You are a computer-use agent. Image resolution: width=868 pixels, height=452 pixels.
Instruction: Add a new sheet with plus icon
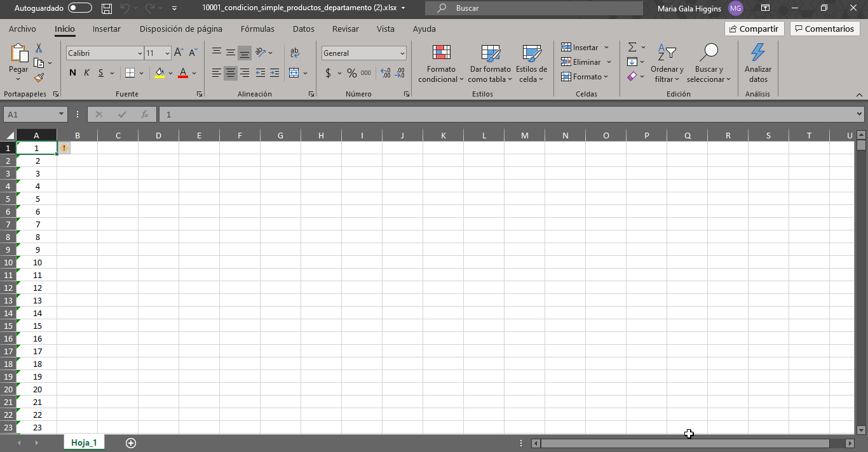(x=131, y=442)
